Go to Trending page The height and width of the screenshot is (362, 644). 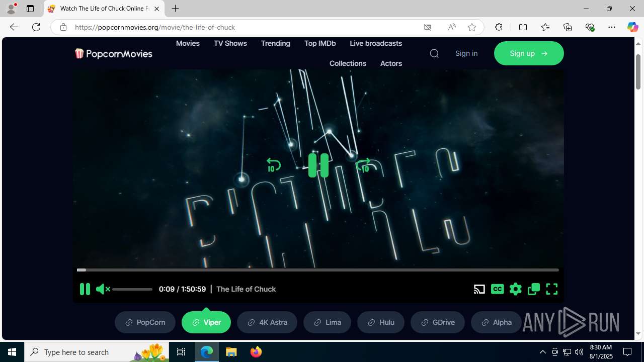tap(276, 43)
